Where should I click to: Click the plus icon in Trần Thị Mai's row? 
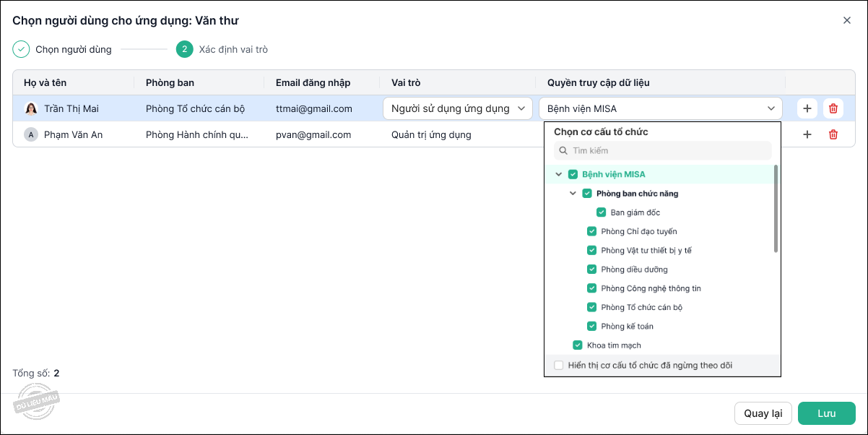pos(807,108)
